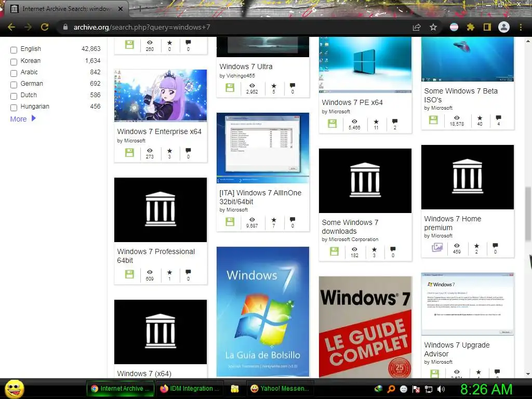Expand More language filters
Screen dimensions: 532x399
coord(23,119)
